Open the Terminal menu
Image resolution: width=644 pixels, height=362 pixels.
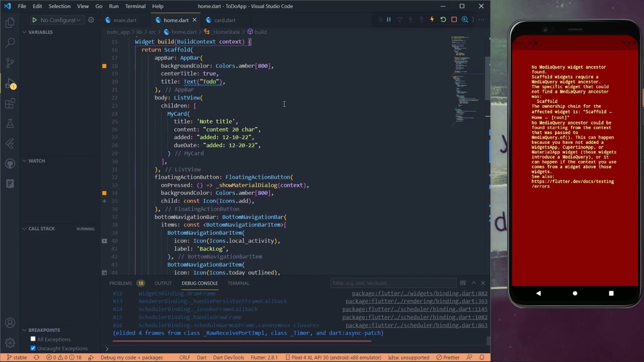(135, 6)
